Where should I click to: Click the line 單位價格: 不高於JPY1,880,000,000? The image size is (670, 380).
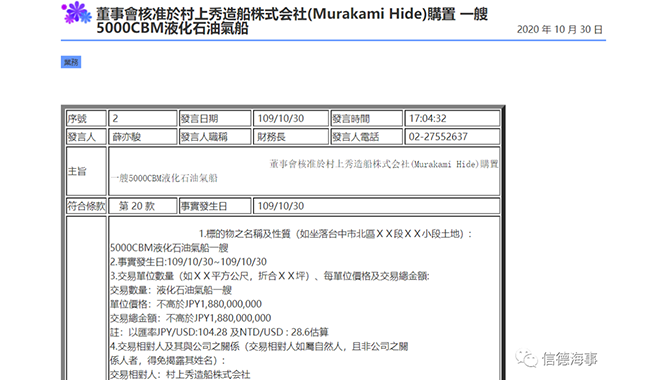[186, 304]
